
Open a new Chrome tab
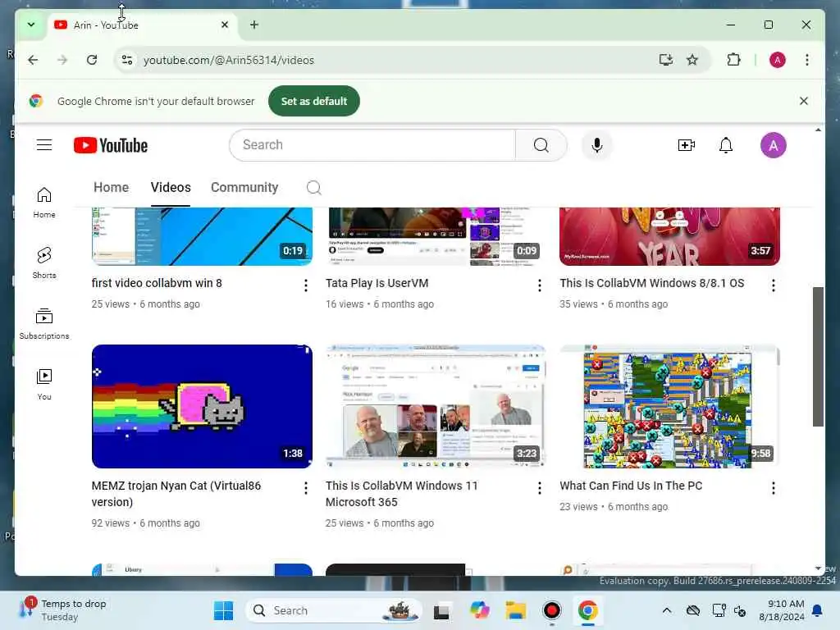254,25
